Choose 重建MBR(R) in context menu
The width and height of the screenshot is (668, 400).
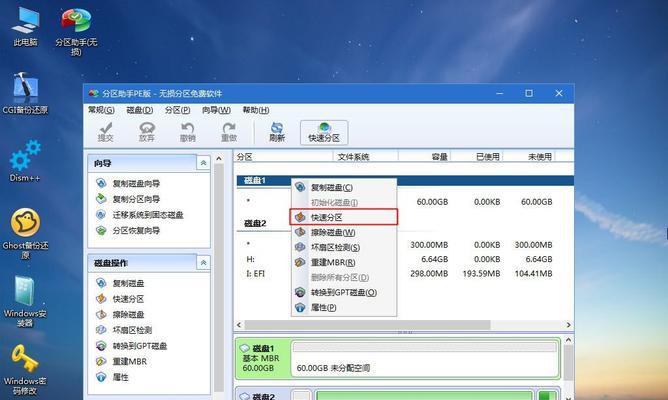(343, 262)
